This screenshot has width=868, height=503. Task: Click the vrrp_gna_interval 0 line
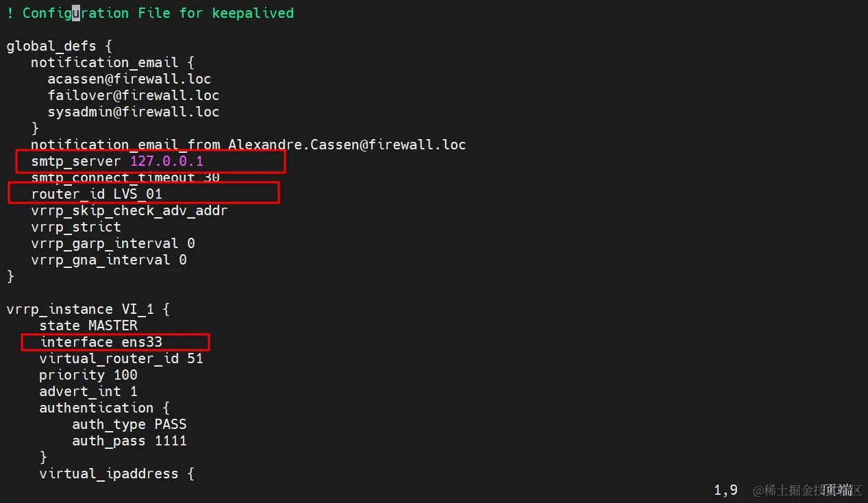[109, 260]
